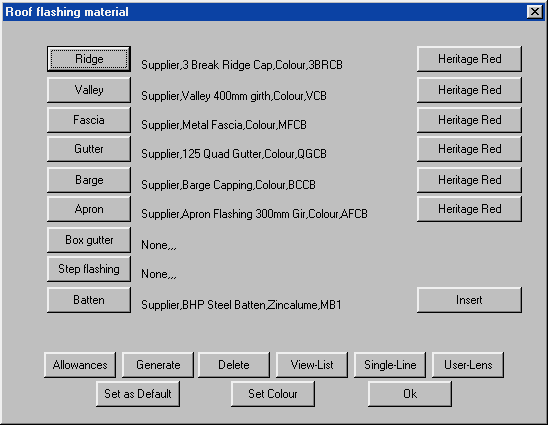Change Ridge colour from Heritage Red
Image resolution: width=548 pixels, height=425 pixels.
469,59
